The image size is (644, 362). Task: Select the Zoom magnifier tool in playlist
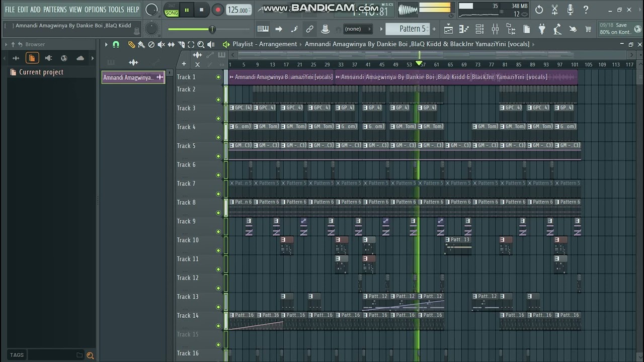[201, 44]
